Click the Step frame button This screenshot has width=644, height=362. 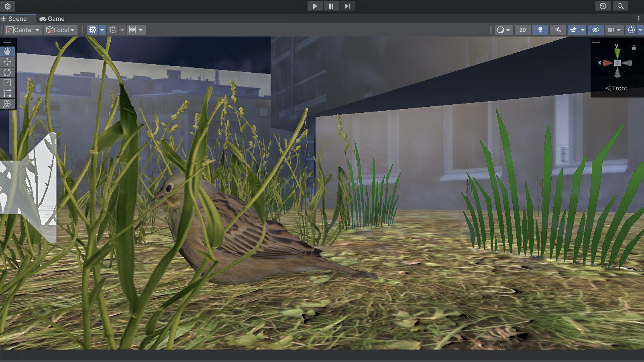(x=347, y=6)
